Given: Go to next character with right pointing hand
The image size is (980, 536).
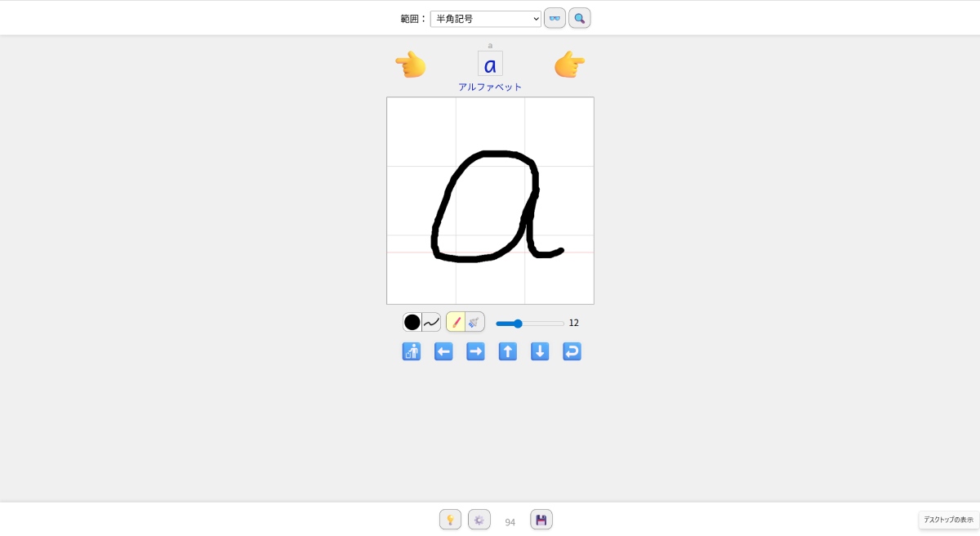Looking at the screenshot, I should coord(569,65).
